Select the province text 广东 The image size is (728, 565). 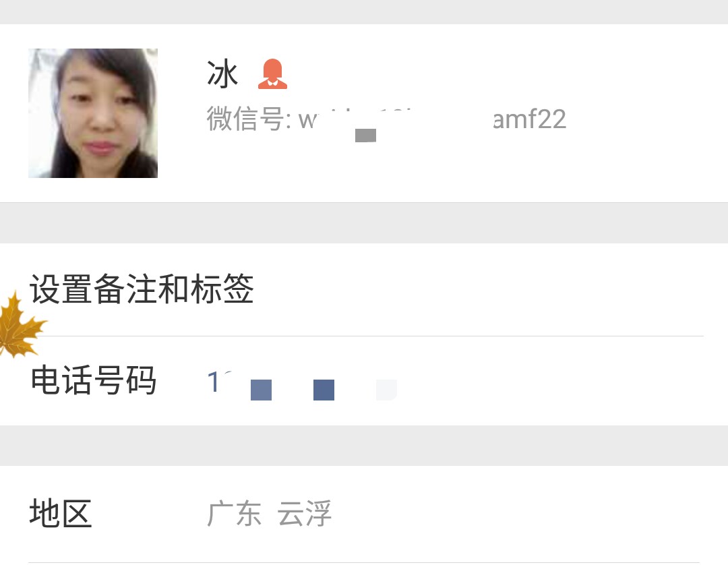(234, 514)
